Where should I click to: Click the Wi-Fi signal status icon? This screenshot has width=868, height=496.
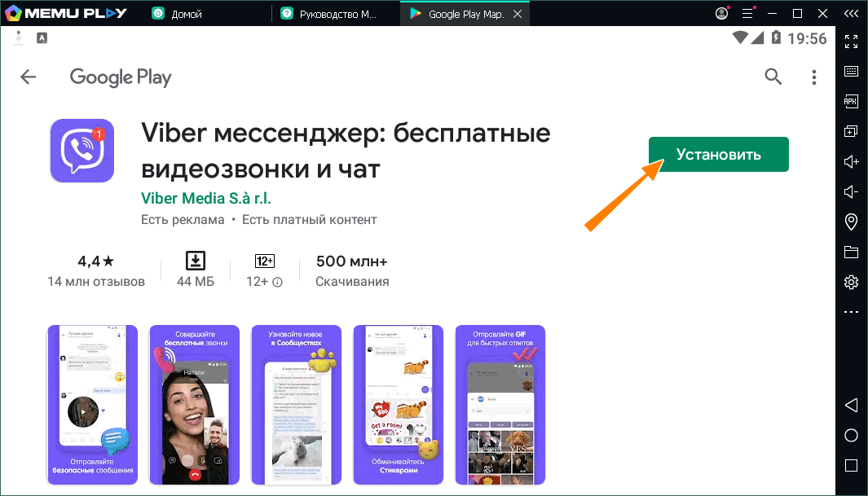740,37
